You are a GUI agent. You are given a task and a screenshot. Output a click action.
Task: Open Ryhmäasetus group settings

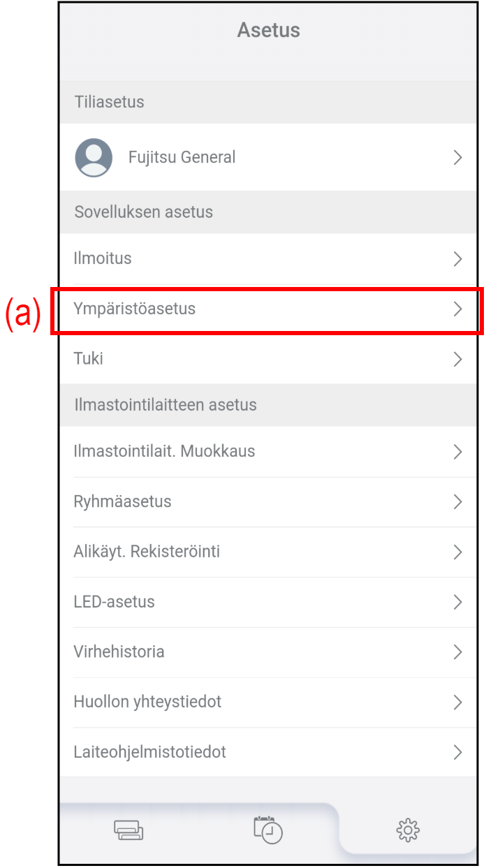pyautogui.click(x=122, y=501)
